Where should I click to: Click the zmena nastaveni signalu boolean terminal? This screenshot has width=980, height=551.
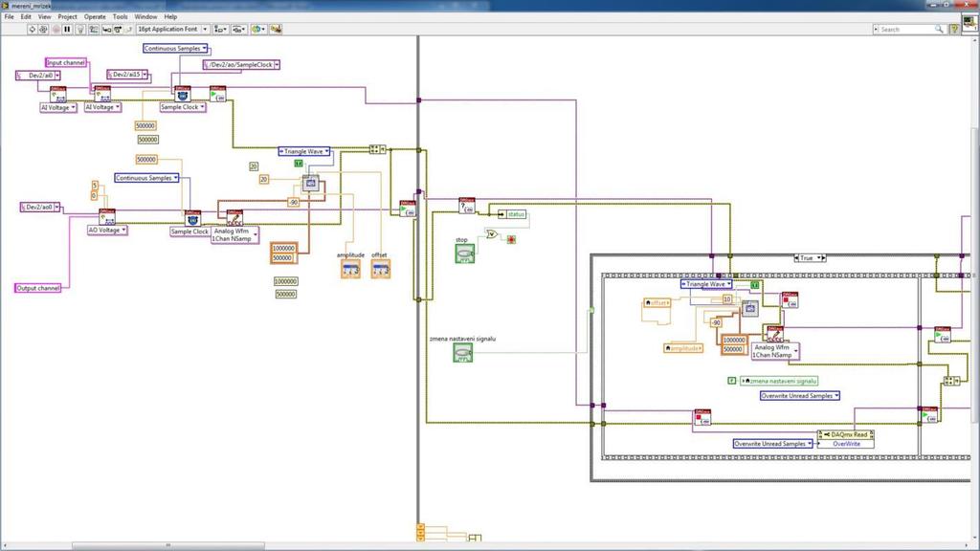tap(462, 352)
